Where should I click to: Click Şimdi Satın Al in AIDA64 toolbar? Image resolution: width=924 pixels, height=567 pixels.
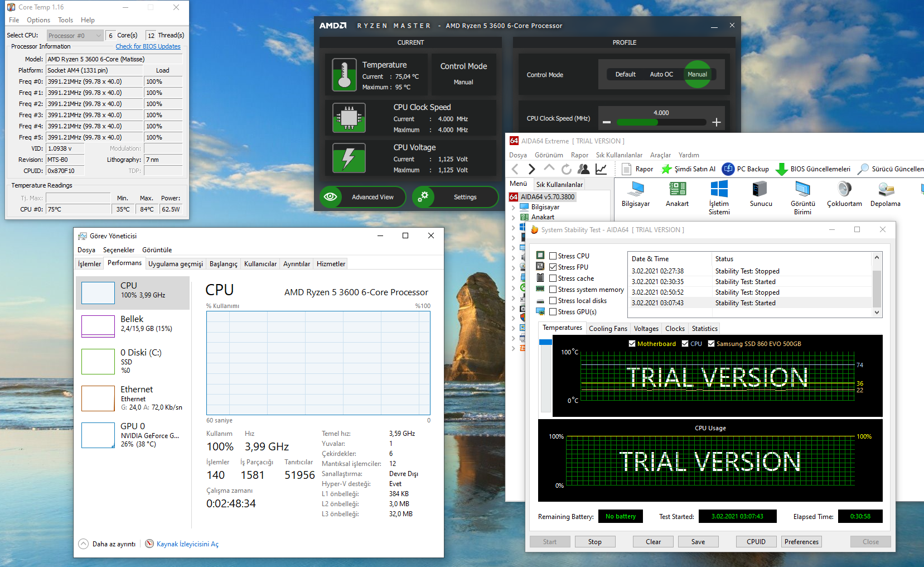coord(688,169)
